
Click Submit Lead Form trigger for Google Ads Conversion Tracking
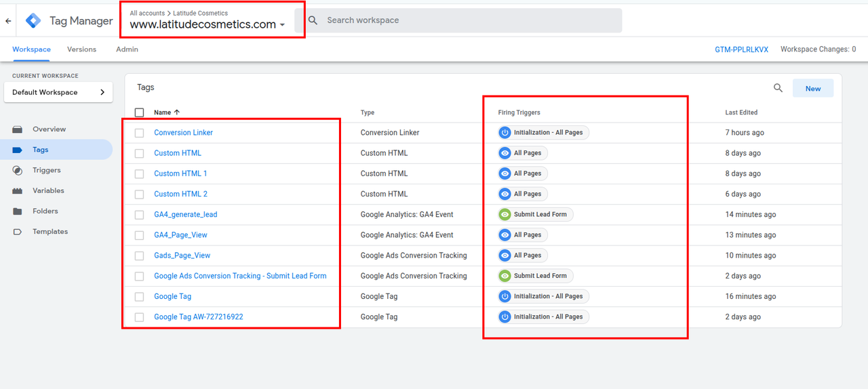pyautogui.click(x=536, y=276)
